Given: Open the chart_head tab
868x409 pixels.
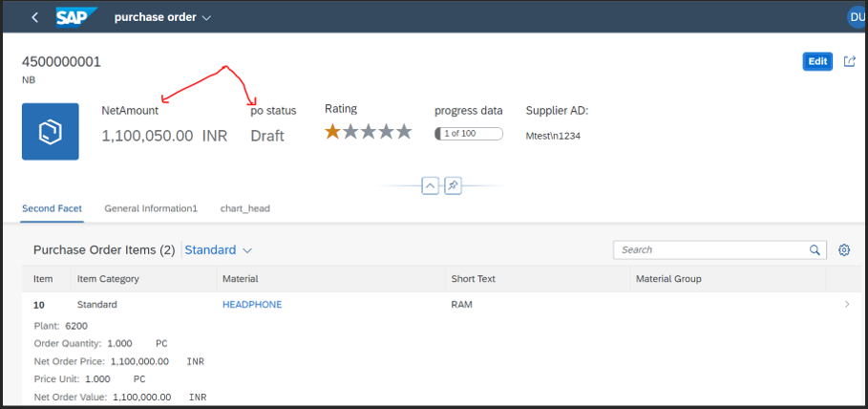Looking at the screenshot, I should pyautogui.click(x=245, y=208).
